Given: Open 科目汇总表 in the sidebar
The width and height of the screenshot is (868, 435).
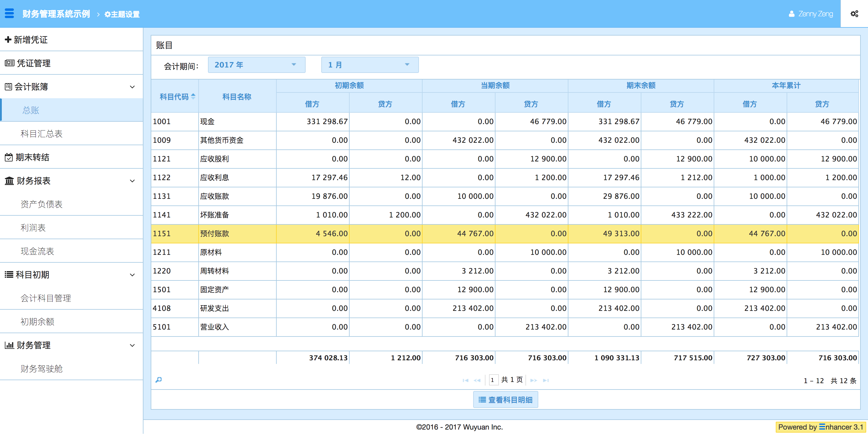Looking at the screenshot, I should click(42, 134).
